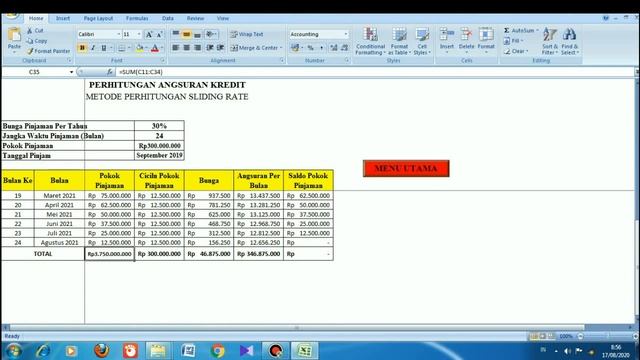Click the red MENU UTAMA button
The image size is (640, 360).
click(406, 168)
